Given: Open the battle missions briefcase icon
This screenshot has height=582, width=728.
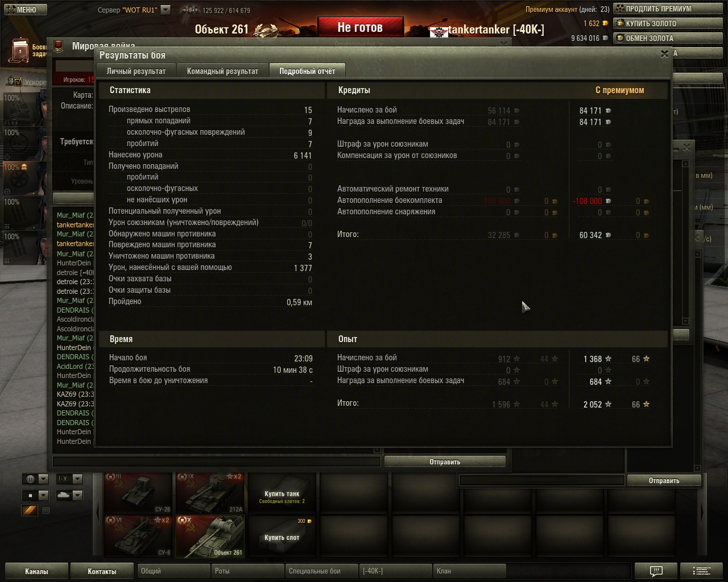Looking at the screenshot, I should click(20, 51).
